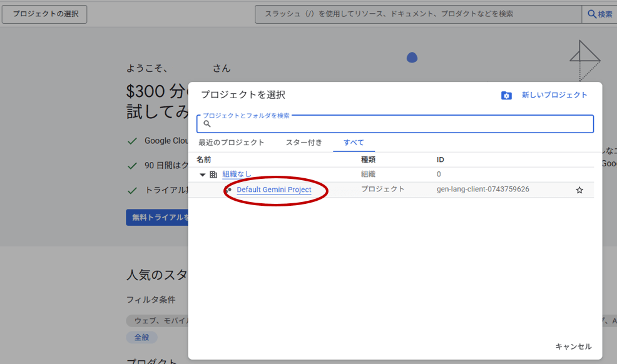The width and height of the screenshot is (617, 364).
Task: Click the 検索 magnifier button
Action: [599, 14]
